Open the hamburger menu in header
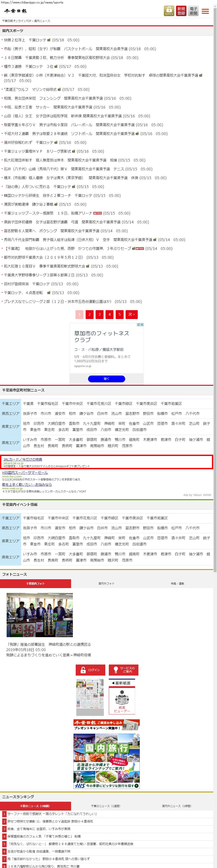The image size is (217, 868). [x=205, y=11]
